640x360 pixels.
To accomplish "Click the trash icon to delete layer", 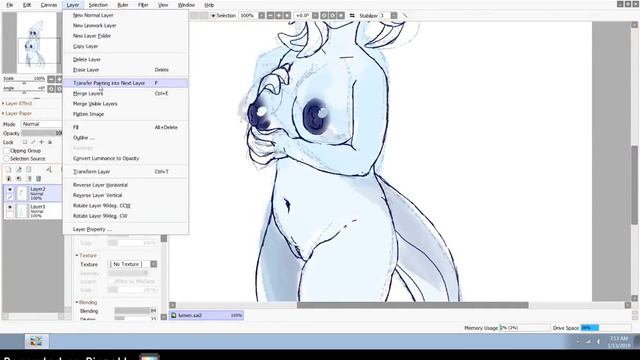I will click(x=39, y=179).
